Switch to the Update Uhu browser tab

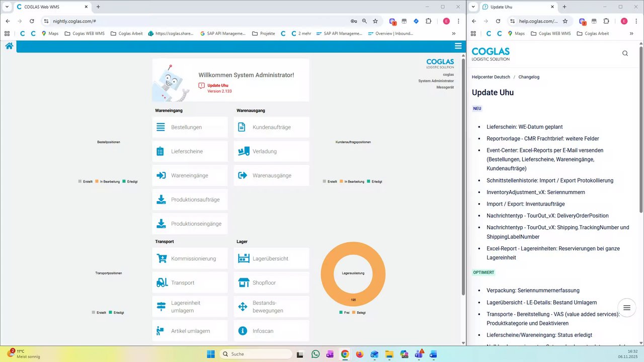[518, 7]
